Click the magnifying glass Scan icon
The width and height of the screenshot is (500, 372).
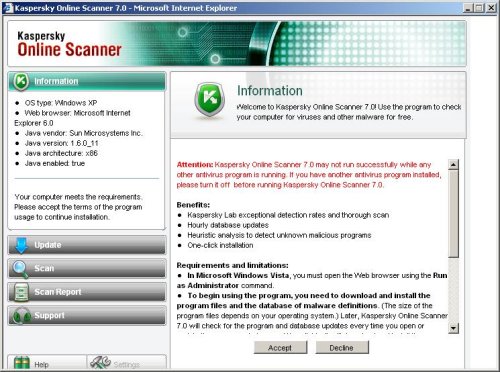coord(20,269)
